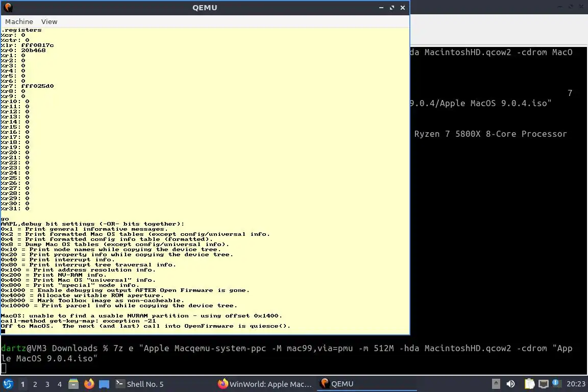This screenshot has height=392, width=588.
Task: Click 'MacOS: unable to find a usable NVRAM' line
Action: [141, 316]
